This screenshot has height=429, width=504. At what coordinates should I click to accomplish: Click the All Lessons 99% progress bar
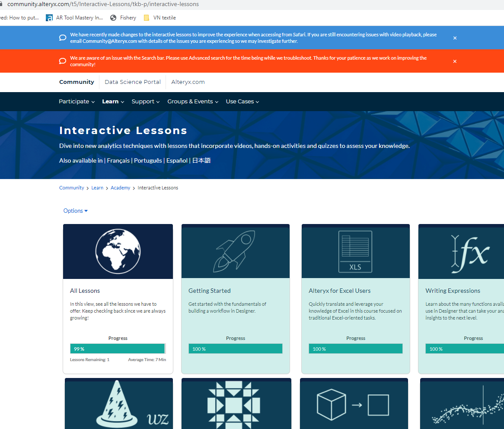click(x=118, y=349)
